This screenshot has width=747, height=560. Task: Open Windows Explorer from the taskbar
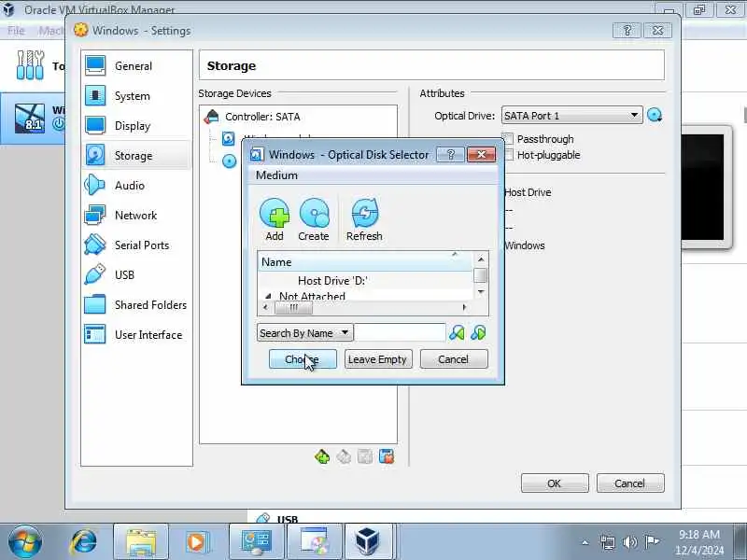click(141, 542)
